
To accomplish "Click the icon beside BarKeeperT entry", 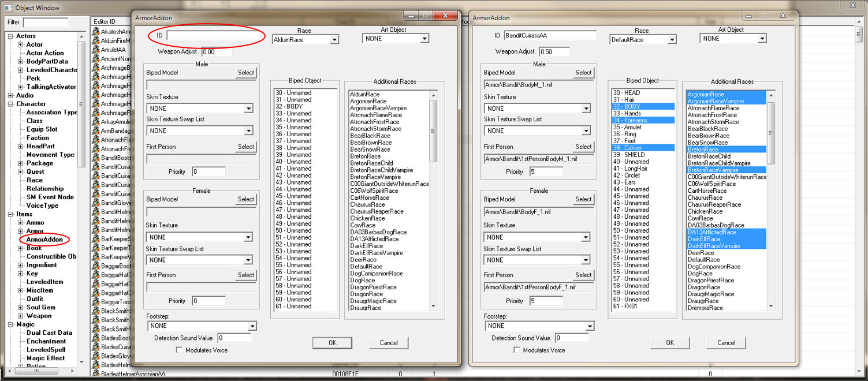I will (96, 248).
